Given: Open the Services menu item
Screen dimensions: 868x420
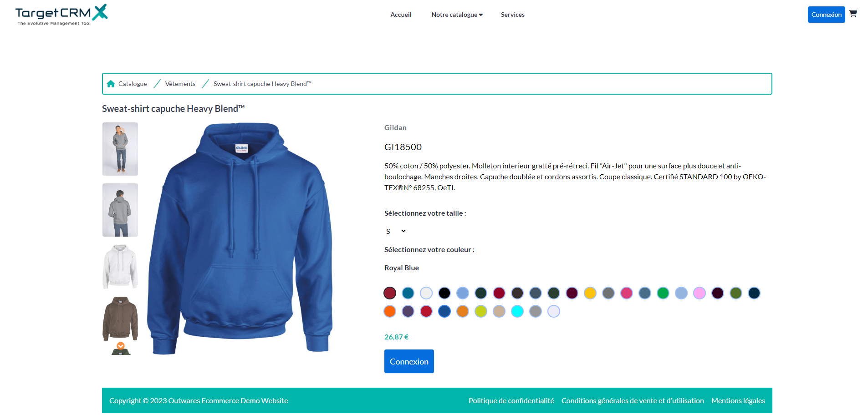Looking at the screenshot, I should click(x=513, y=15).
